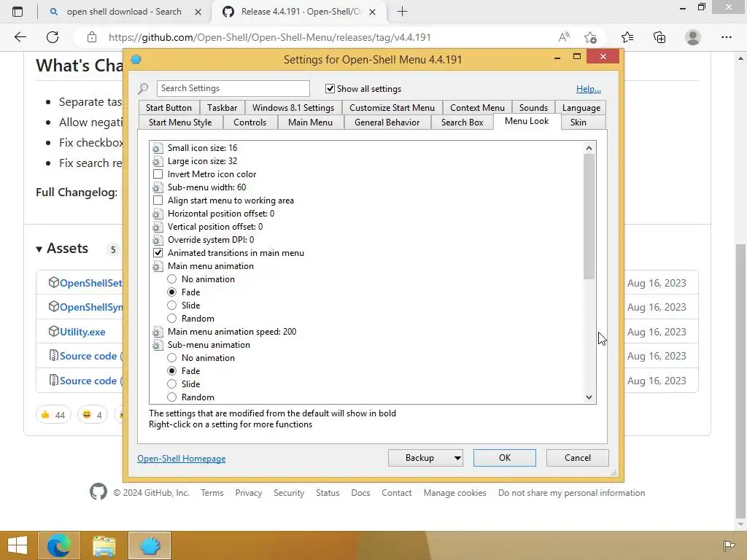Click the gear icon beside Small icon size
Screen dimensions: 747x560
tap(158, 148)
